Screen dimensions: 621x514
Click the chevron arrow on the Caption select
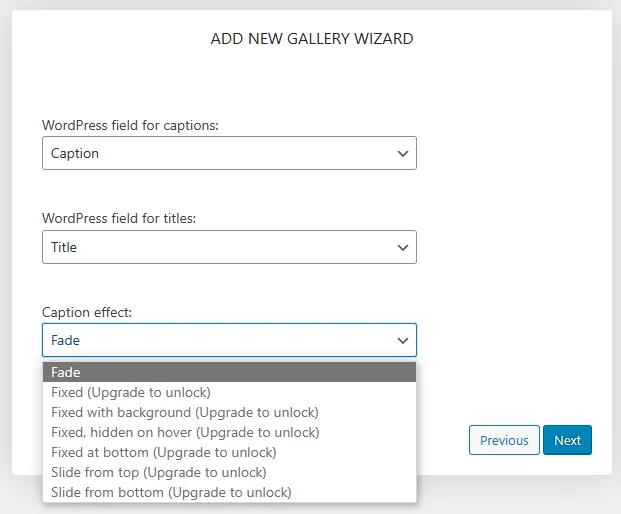[x=403, y=154]
